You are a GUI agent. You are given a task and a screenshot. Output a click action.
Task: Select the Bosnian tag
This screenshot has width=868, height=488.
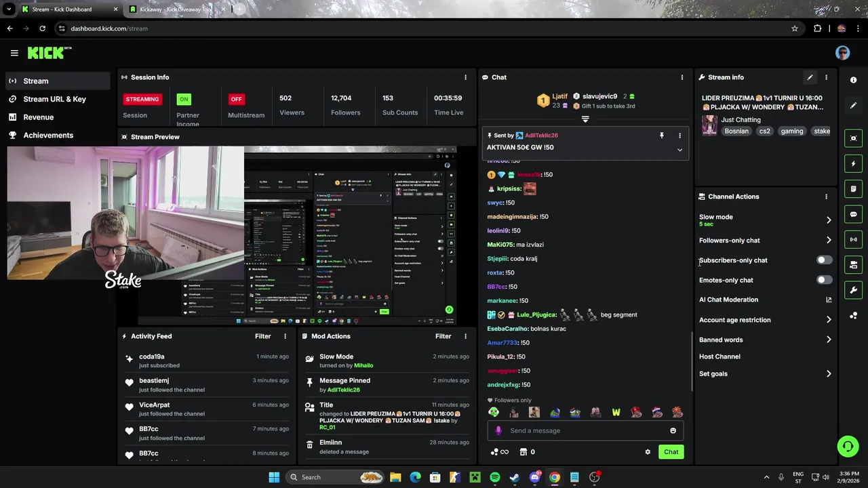pos(736,131)
